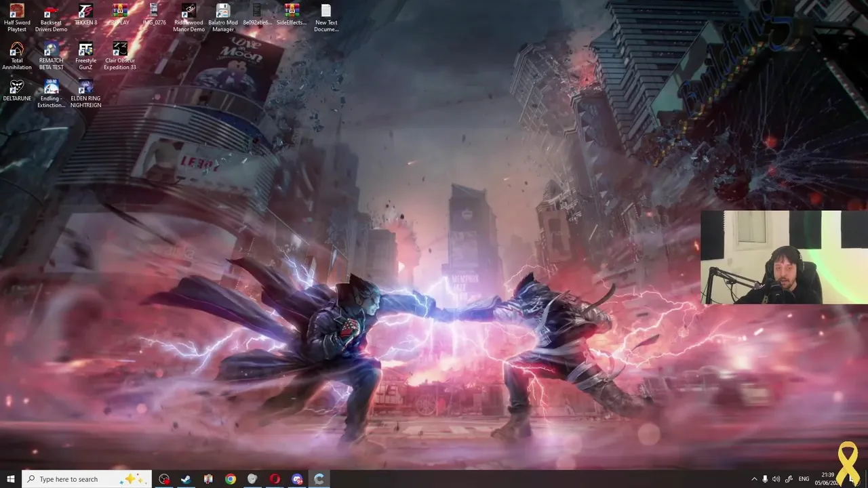
Task: Switch the ENG input language
Action: [804, 479]
